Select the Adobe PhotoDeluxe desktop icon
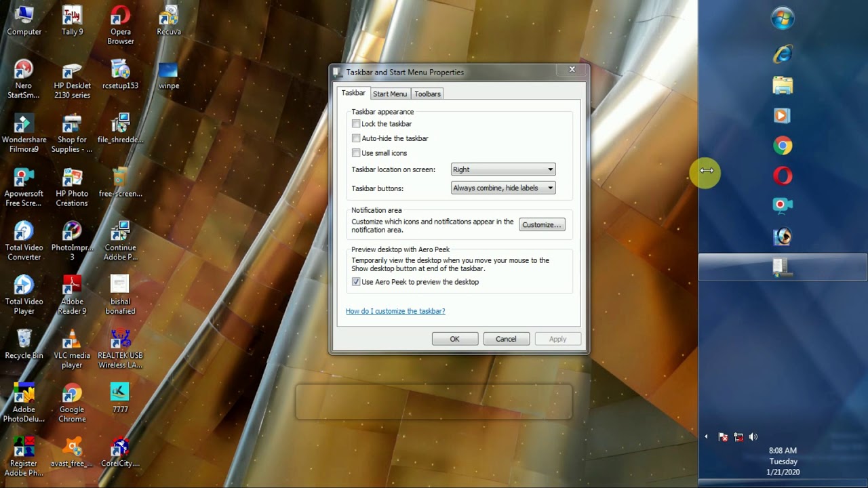 24,403
